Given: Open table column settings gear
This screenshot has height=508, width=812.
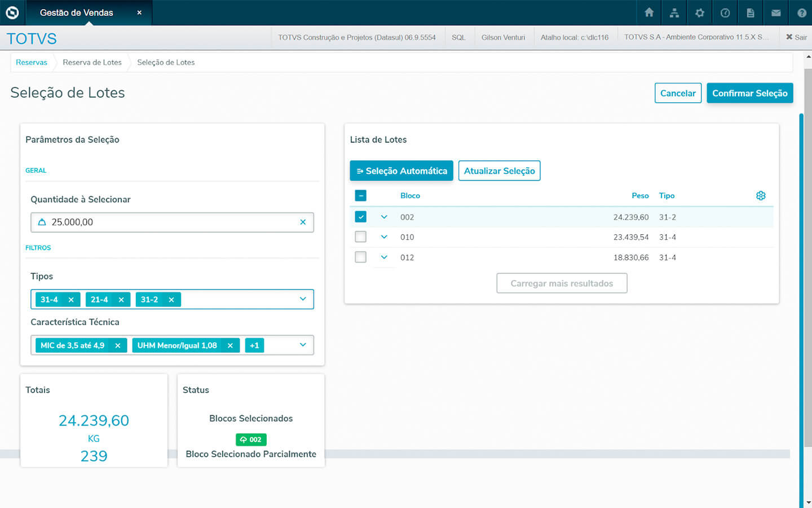Looking at the screenshot, I should (761, 195).
